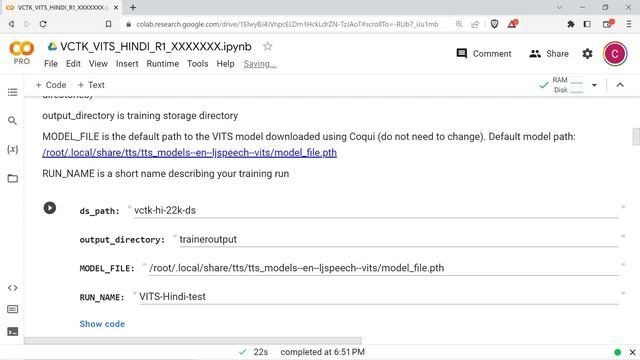Viewport: 640px width, 360px height.
Task: Open the Brave wallet icon
Action: coord(608,24)
